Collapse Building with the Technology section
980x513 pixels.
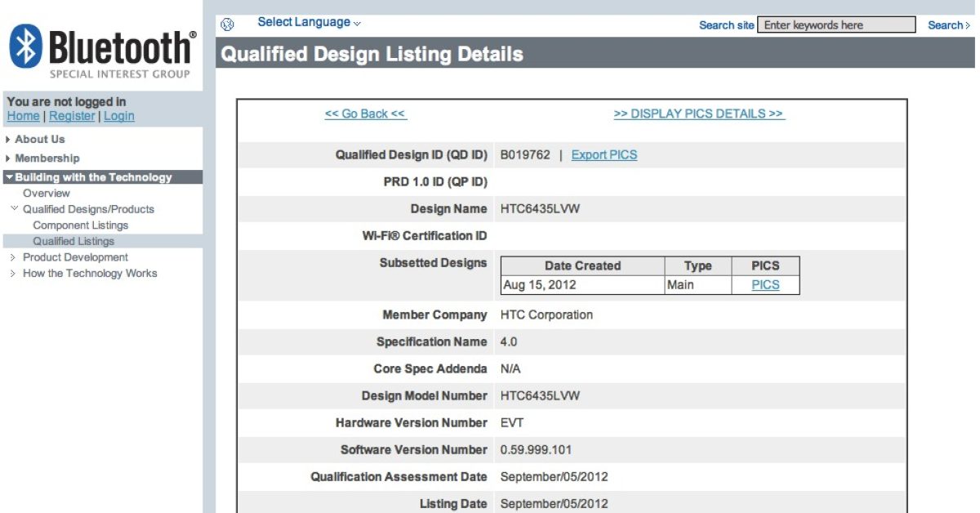[93, 177]
